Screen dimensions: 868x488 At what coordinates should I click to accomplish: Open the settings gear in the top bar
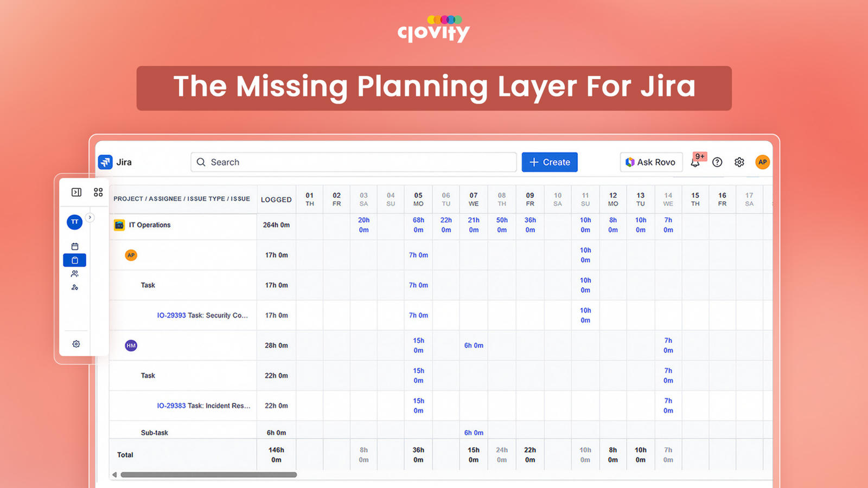click(739, 162)
